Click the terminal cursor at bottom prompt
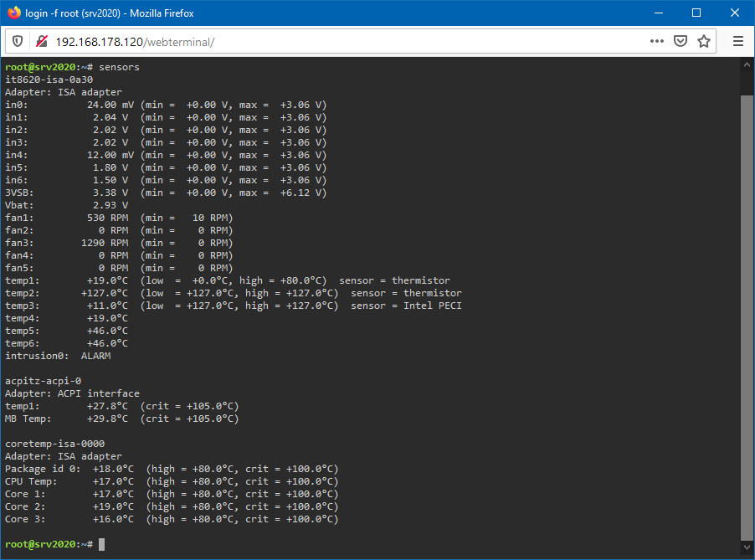 (101, 544)
